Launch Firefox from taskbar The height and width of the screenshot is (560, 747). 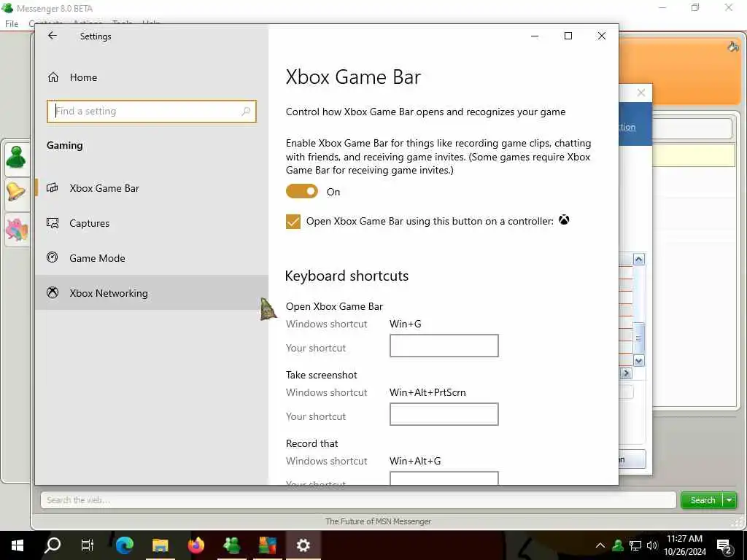pos(196,545)
